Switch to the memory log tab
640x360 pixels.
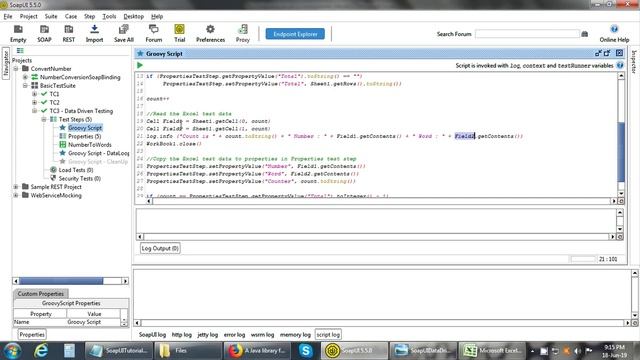[x=295, y=334]
